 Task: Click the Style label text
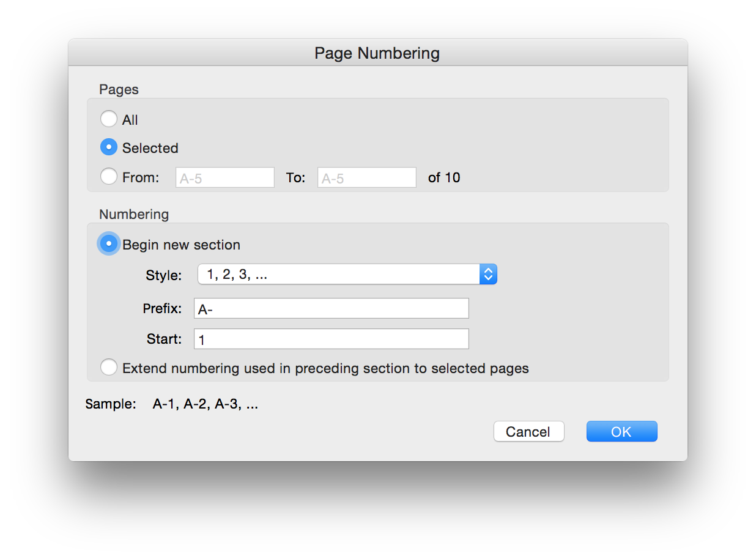pyautogui.click(x=163, y=275)
